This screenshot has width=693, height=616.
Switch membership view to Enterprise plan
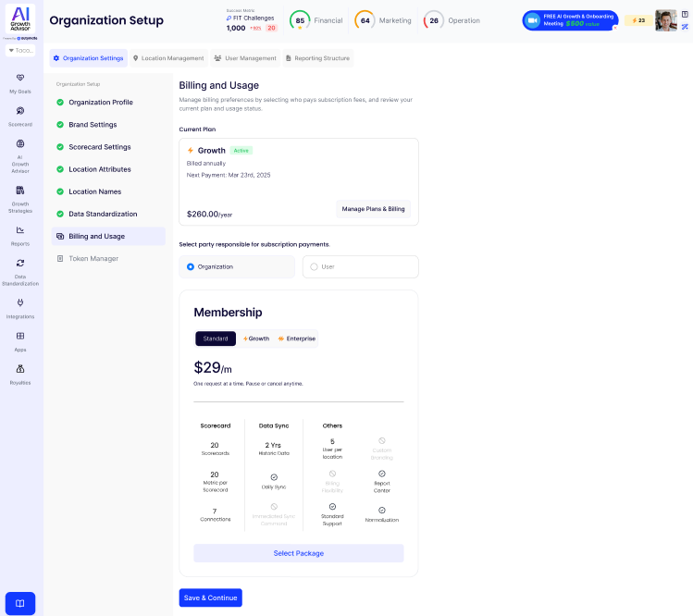pyautogui.click(x=297, y=339)
